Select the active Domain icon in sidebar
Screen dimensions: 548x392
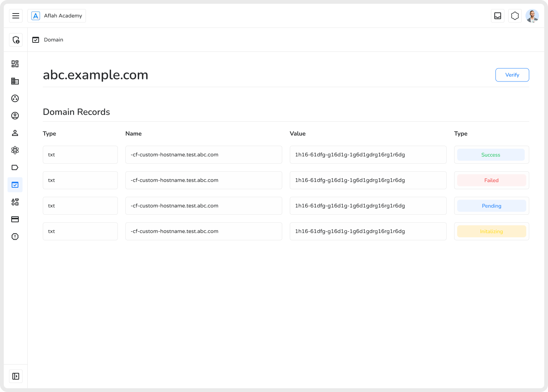(x=15, y=185)
